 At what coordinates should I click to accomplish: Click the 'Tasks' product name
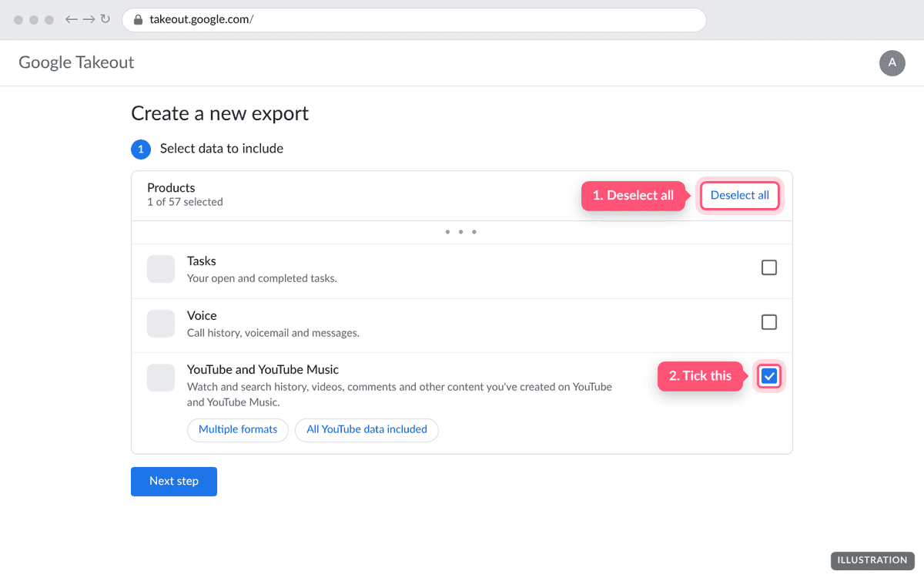[x=202, y=261]
